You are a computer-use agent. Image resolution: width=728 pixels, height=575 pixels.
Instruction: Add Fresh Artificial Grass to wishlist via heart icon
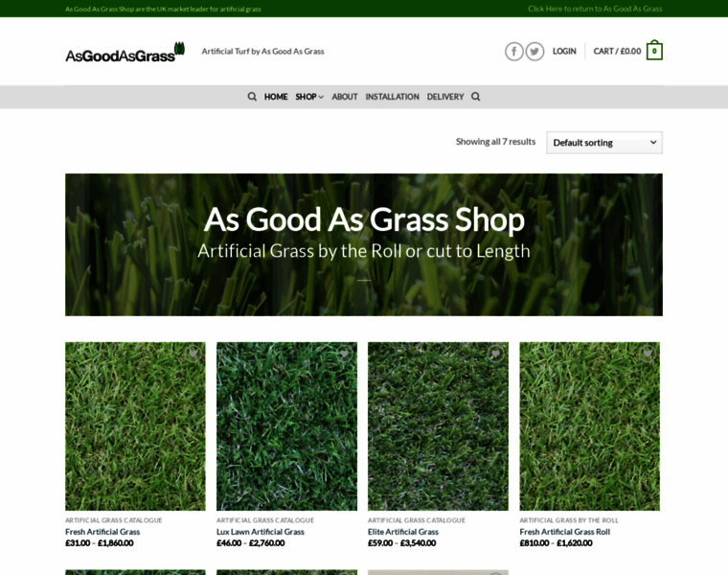click(193, 354)
